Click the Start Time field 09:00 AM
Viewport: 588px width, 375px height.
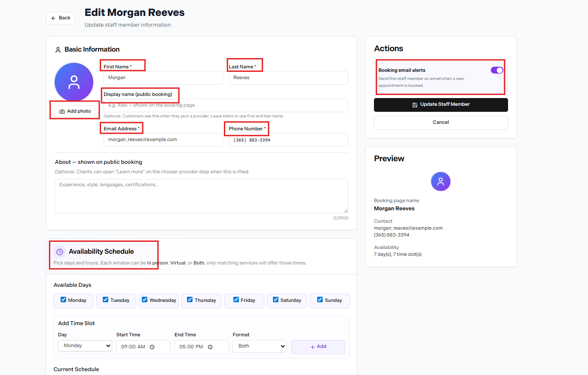tap(143, 347)
